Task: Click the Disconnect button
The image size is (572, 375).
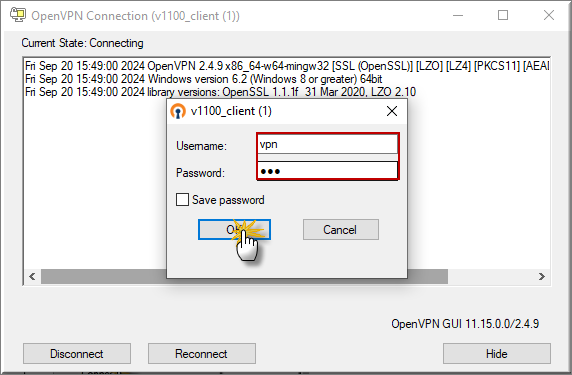Action: 77,353
